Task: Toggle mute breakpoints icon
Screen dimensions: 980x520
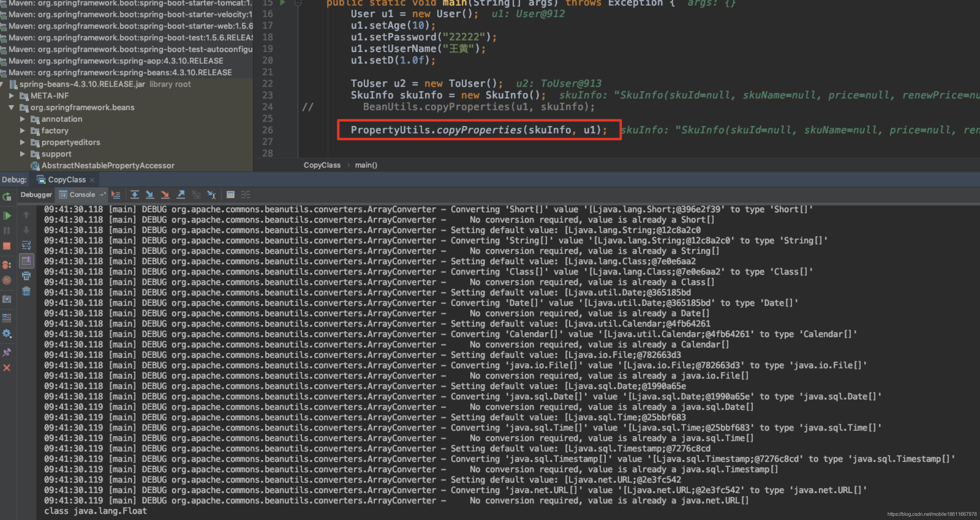Action: tap(7, 280)
